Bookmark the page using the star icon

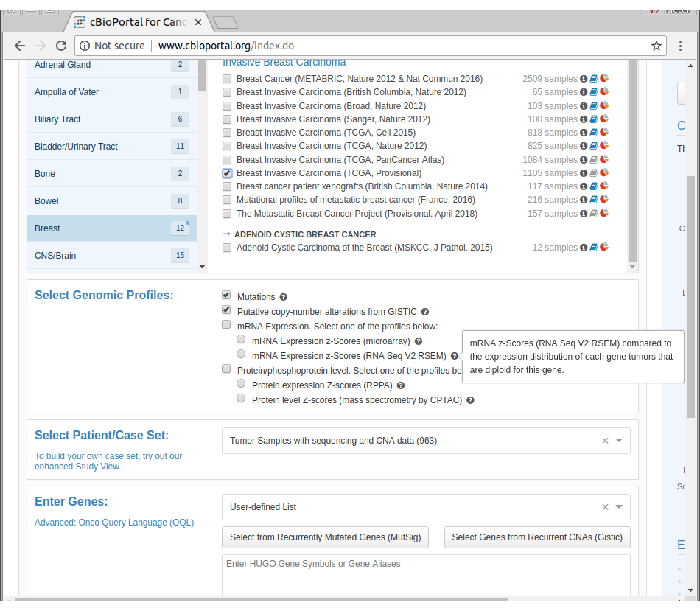tap(656, 45)
